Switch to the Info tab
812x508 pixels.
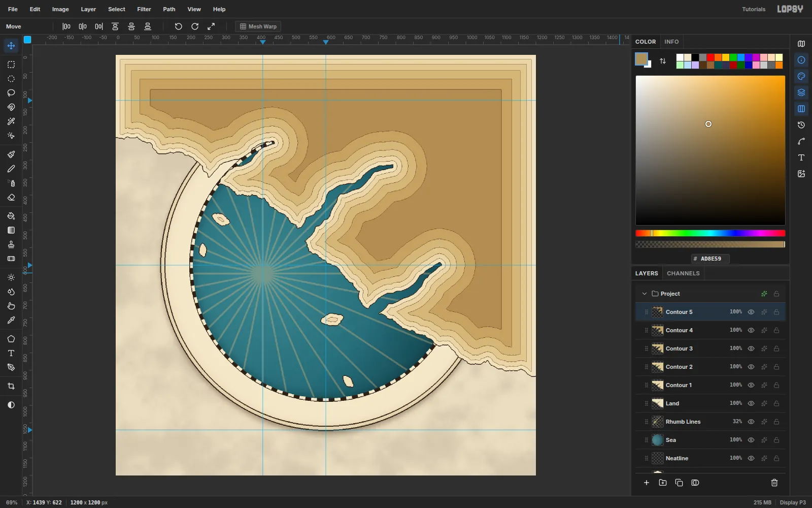point(671,42)
